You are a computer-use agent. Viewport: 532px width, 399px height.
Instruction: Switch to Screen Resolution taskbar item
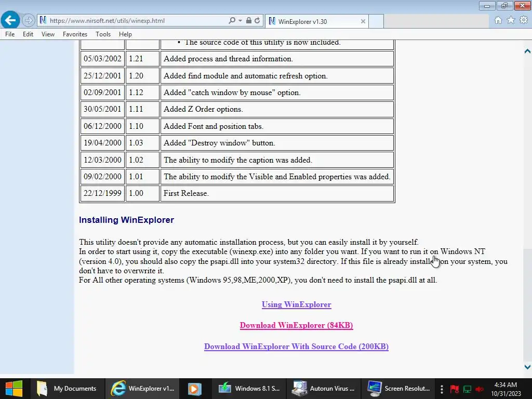coord(398,389)
